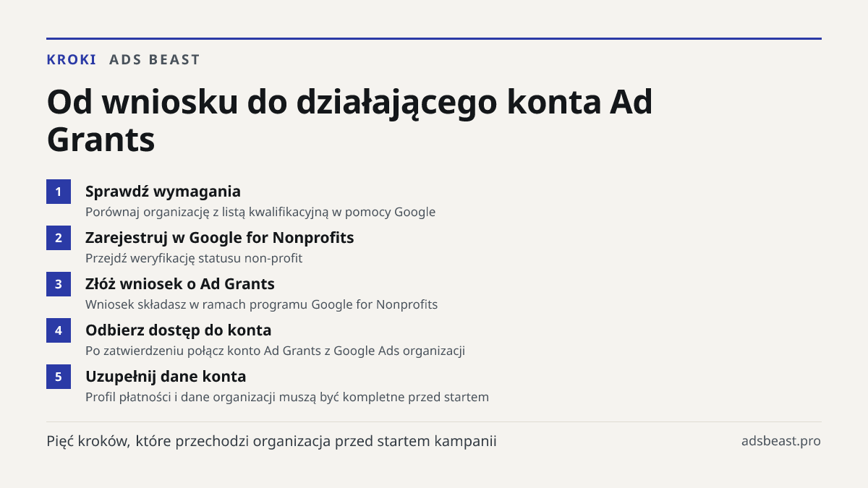Viewport: 868px width, 488px height.
Task: Select 'Zarejestruj w Google for Nonprofits' title
Action: [x=220, y=238]
